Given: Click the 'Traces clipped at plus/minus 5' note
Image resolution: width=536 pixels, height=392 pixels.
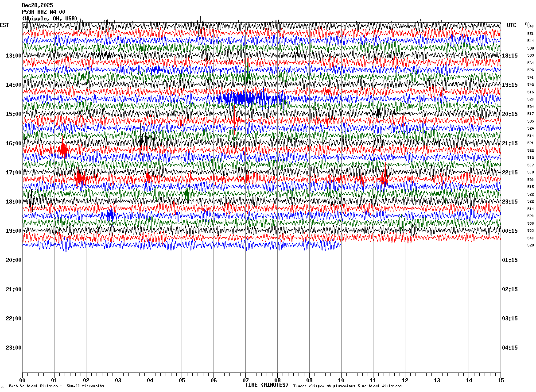Looking at the screenshot, I should pos(347,386).
